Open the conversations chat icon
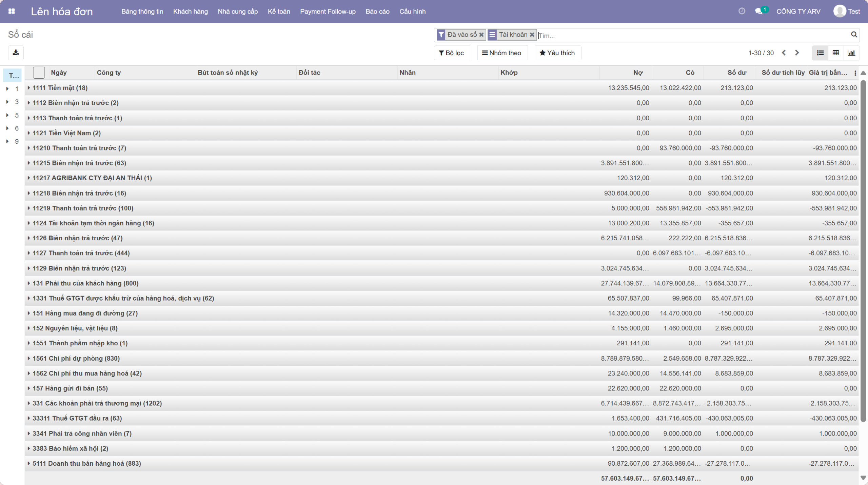The height and width of the screenshot is (485, 868). tap(758, 11)
